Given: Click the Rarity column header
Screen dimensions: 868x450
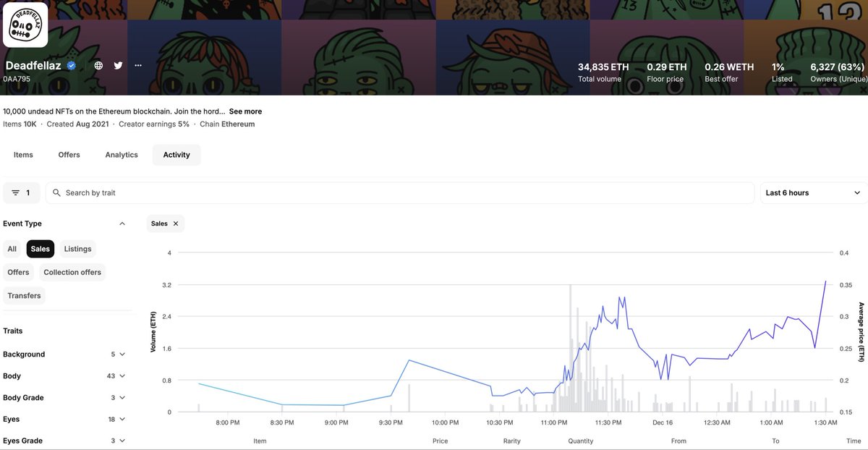Looking at the screenshot, I should (x=511, y=441).
